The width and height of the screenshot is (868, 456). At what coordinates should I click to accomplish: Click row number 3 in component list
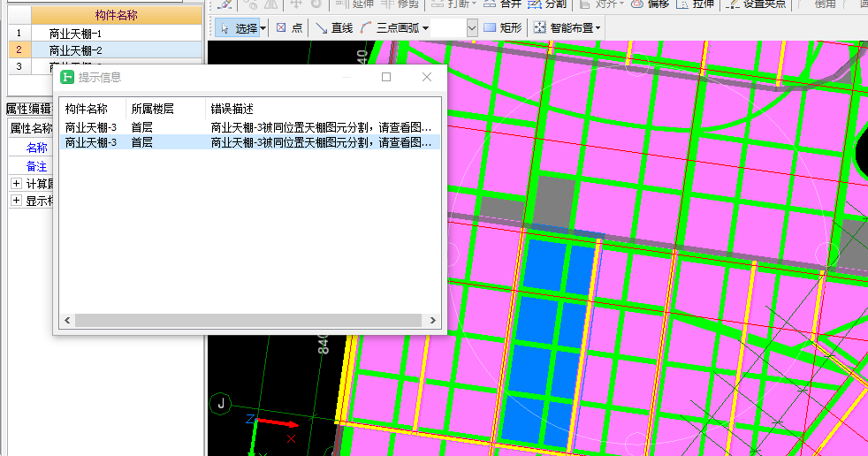pyautogui.click(x=19, y=66)
